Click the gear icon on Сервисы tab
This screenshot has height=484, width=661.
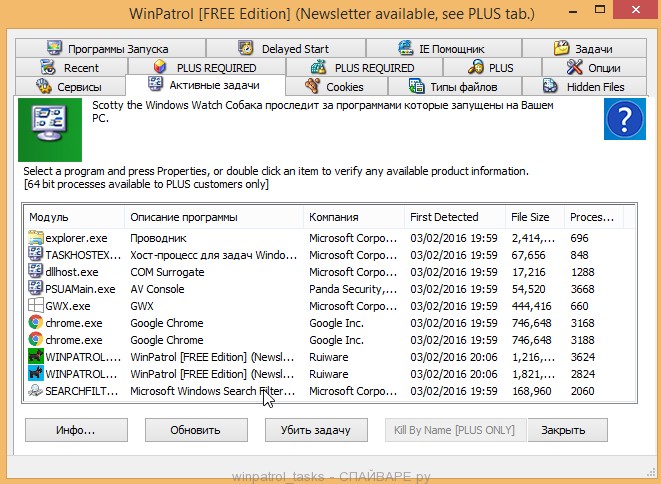point(43,86)
